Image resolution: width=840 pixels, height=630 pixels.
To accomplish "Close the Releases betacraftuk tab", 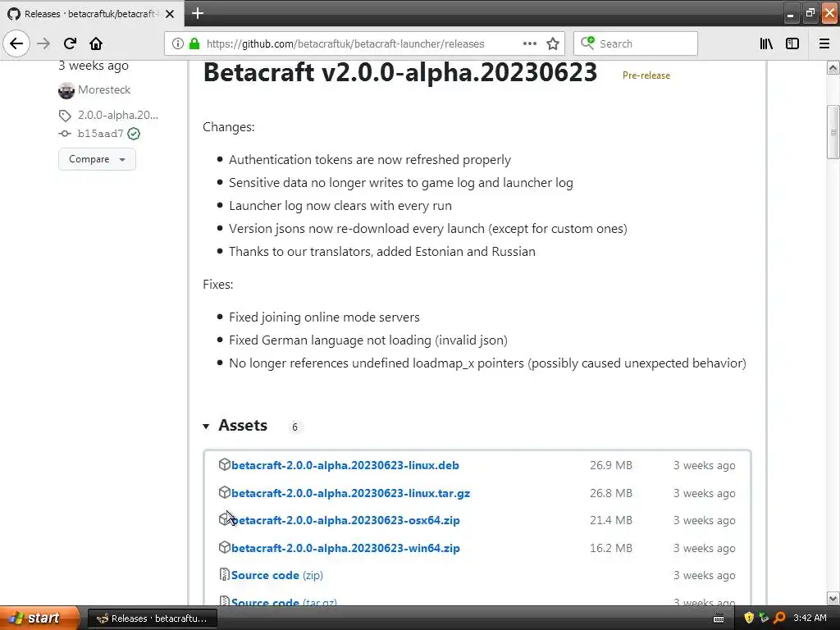I will tap(170, 14).
